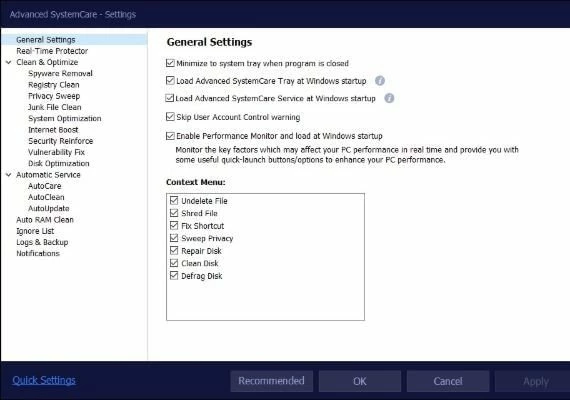Uncheck Fix Shortcut context menu option
Image resolution: width=570 pixels, height=400 pixels.
[174, 225]
